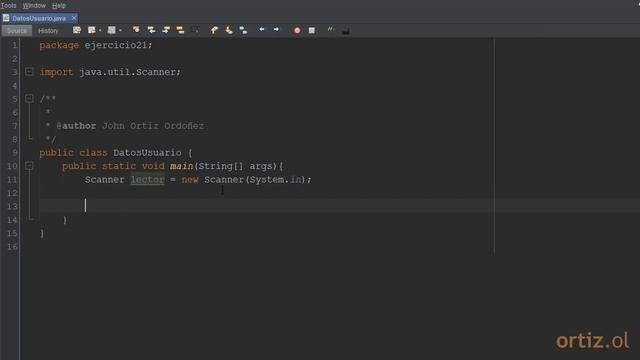
Task: Toggle Highlight Search icon
Action: (x=180, y=30)
